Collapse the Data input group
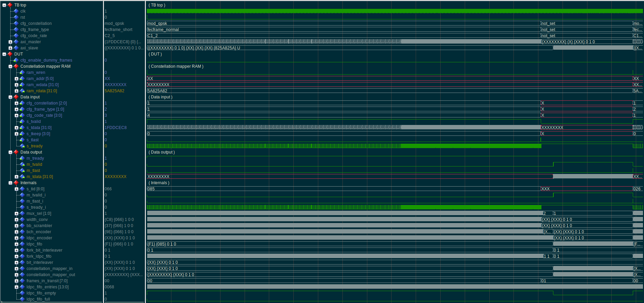This screenshot has width=644, height=303. [x=10, y=97]
